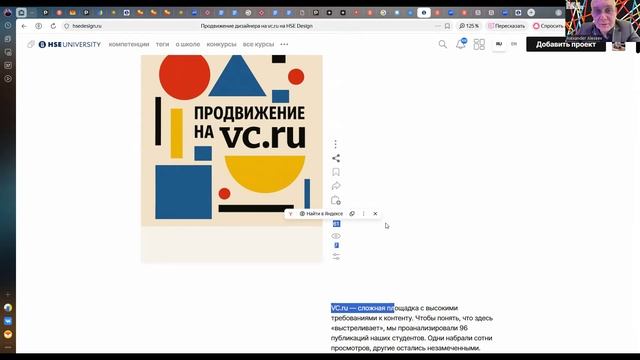Open site search with magnifier icon
Image resolution: width=640 pixels, height=360 pixels.
tap(442, 44)
